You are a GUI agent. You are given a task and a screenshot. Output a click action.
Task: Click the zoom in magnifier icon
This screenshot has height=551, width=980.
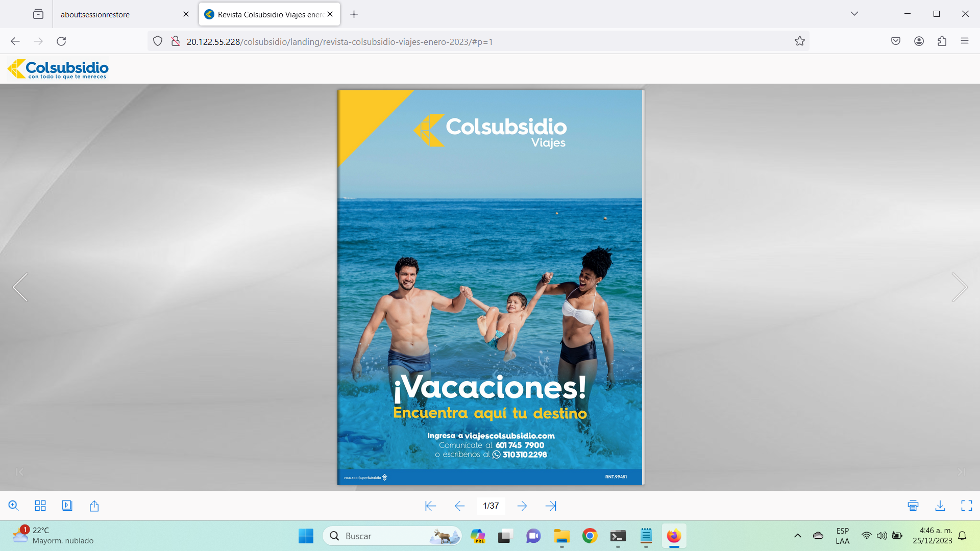pos(14,506)
